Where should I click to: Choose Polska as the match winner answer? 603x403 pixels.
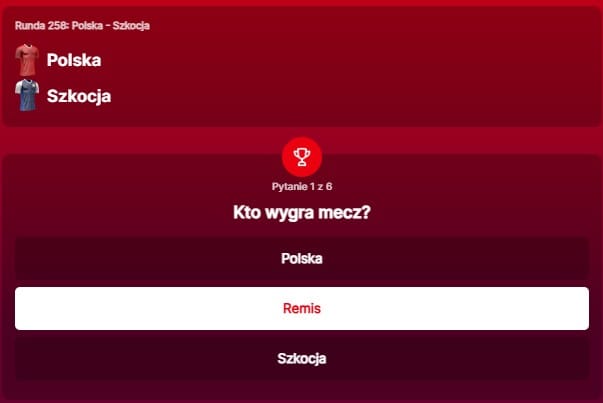point(301,258)
